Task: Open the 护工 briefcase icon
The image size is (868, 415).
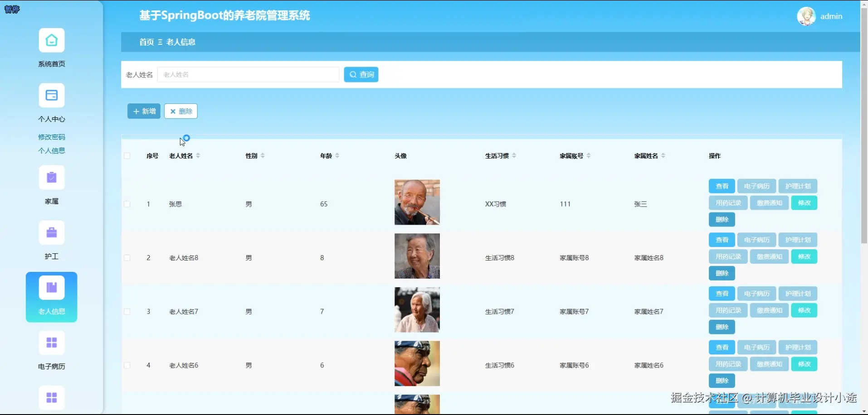Action: point(51,233)
